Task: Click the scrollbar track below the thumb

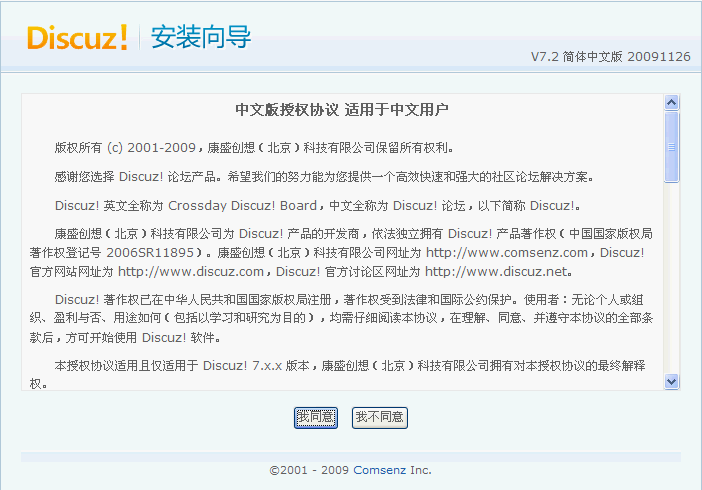Action: [671, 278]
